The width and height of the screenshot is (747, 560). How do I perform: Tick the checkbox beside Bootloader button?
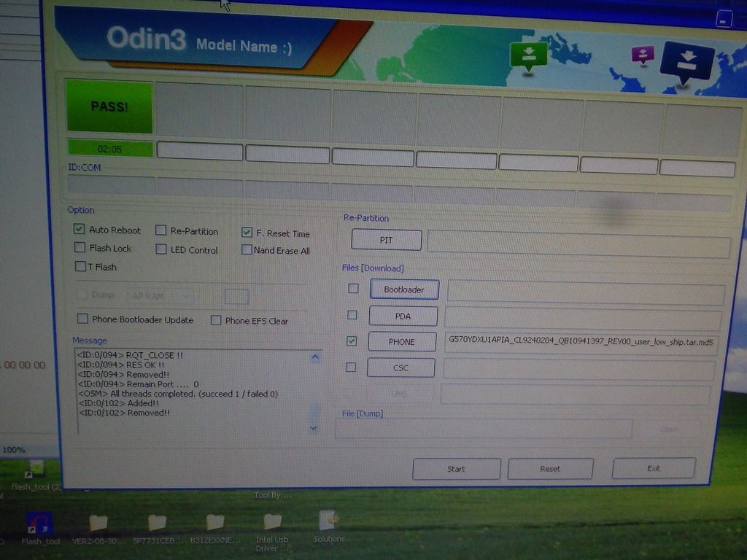click(x=354, y=288)
